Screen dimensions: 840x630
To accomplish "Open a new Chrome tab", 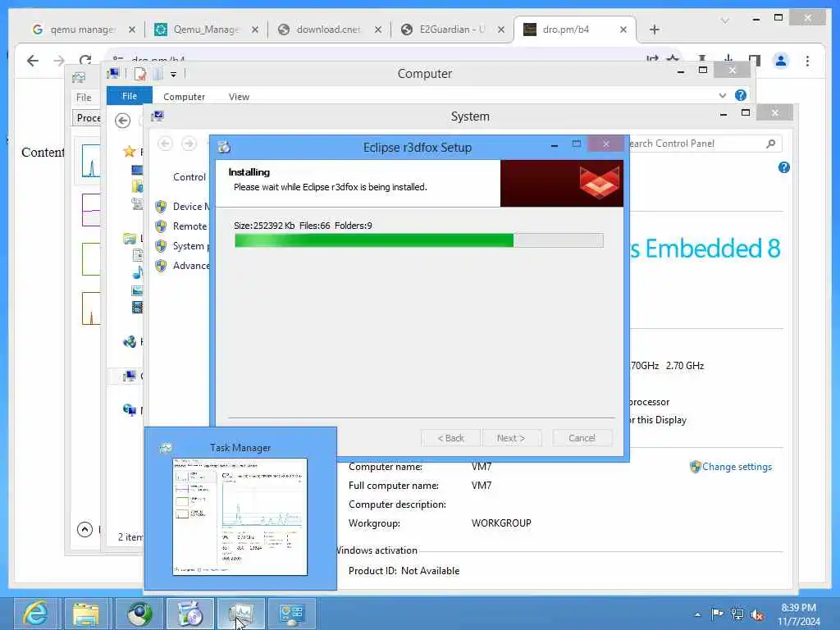I will (x=654, y=30).
